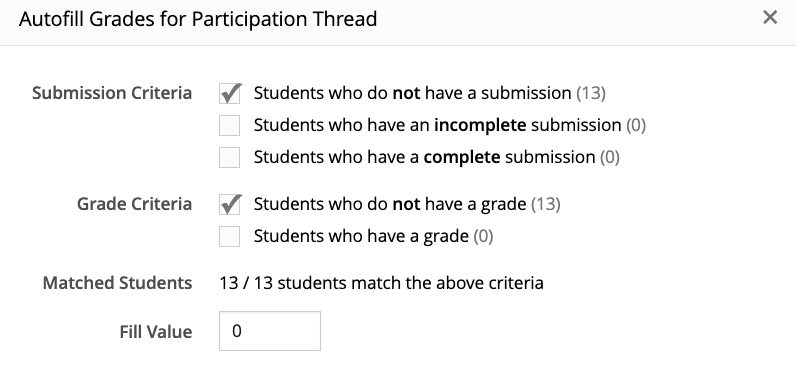Click the dialog title 'Autofill Grades for Participation Thread'

(x=198, y=19)
